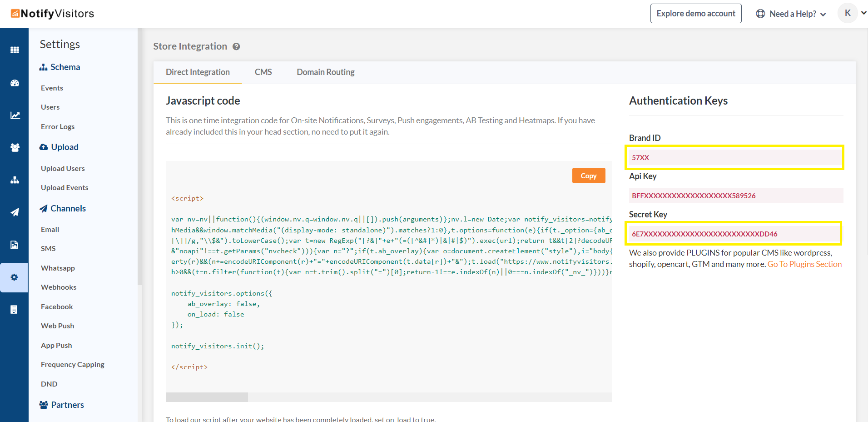Open Facebook channel settings
Screen dimensions: 868x422
coord(57,307)
